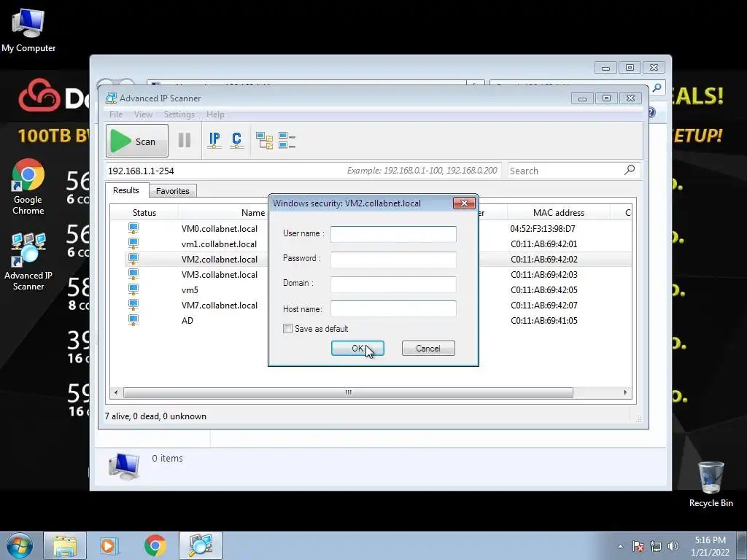Screen dimensions: 747x560
Task: Open File Explorer from taskbar
Action: 65,545
